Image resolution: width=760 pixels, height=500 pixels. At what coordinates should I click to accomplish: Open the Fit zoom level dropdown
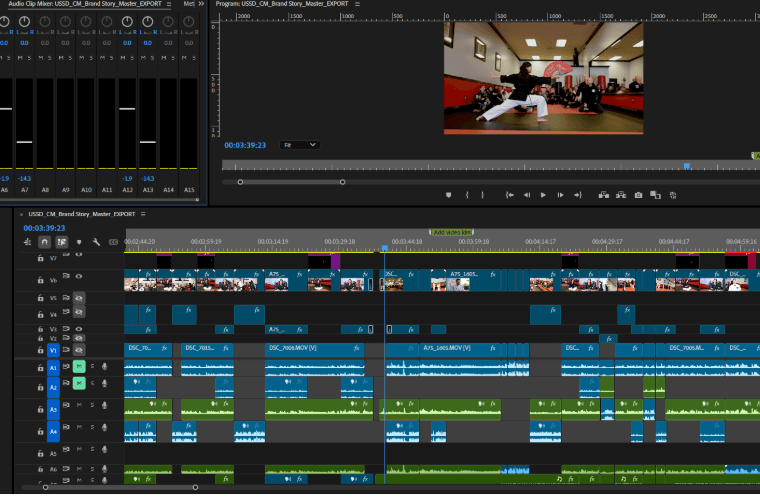pos(300,145)
